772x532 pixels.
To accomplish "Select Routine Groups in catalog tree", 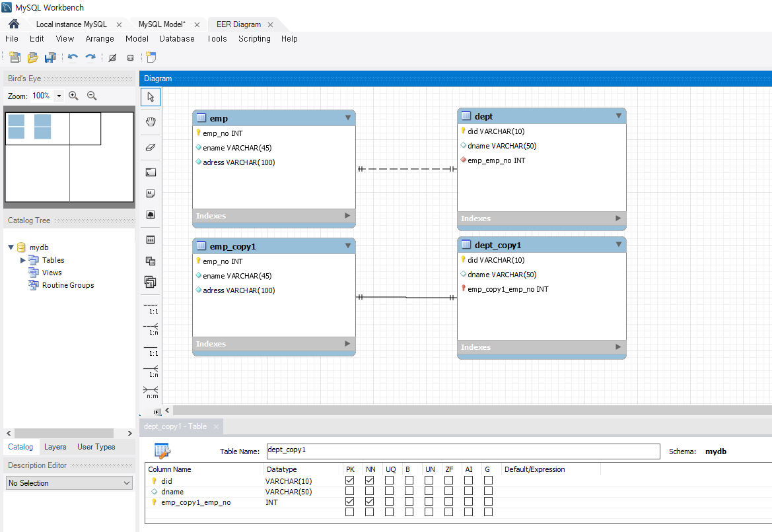I will (68, 285).
